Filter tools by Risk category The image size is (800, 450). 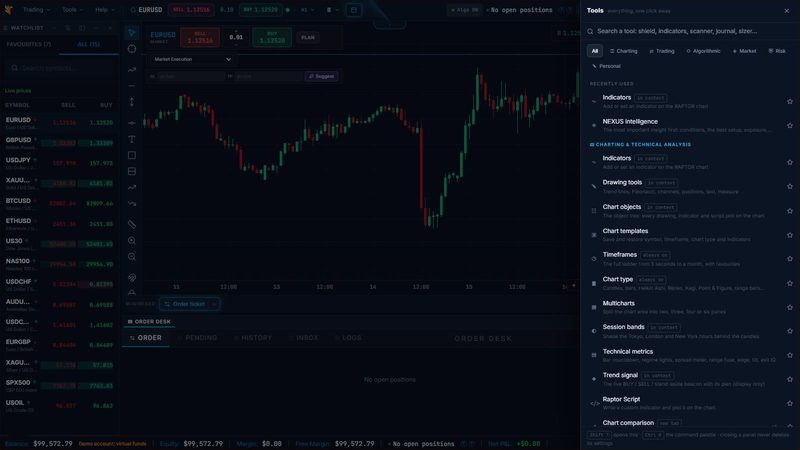click(x=777, y=51)
